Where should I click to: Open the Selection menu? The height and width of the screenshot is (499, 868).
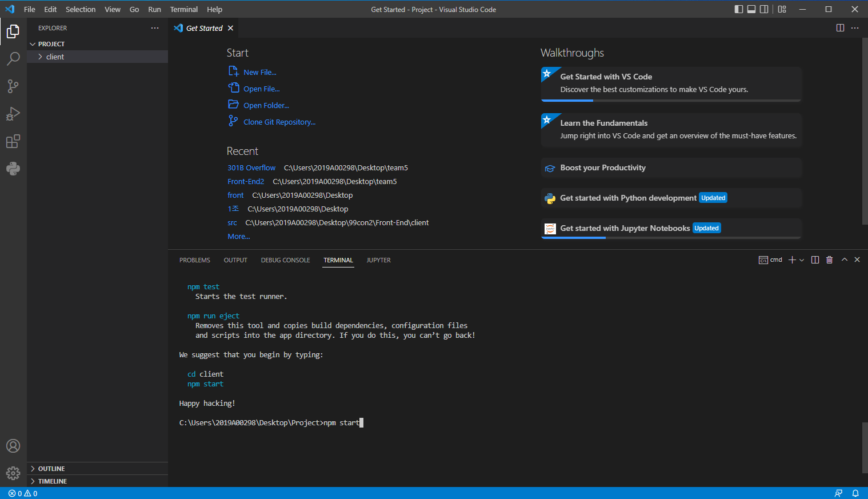(81, 9)
